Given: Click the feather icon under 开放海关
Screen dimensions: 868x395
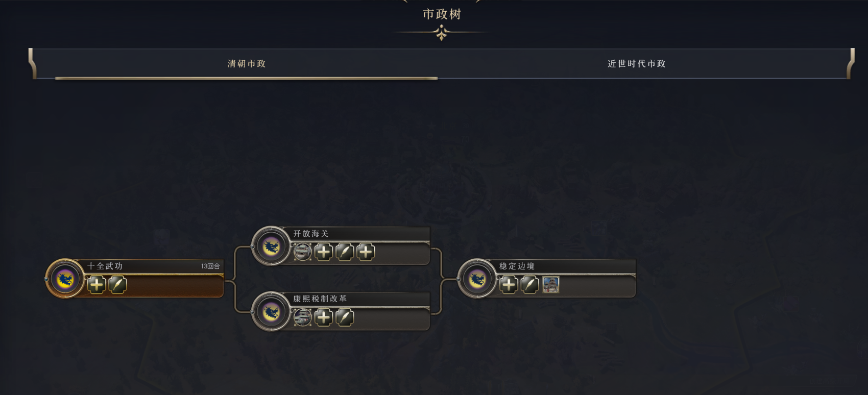Looking at the screenshot, I should click(x=345, y=252).
